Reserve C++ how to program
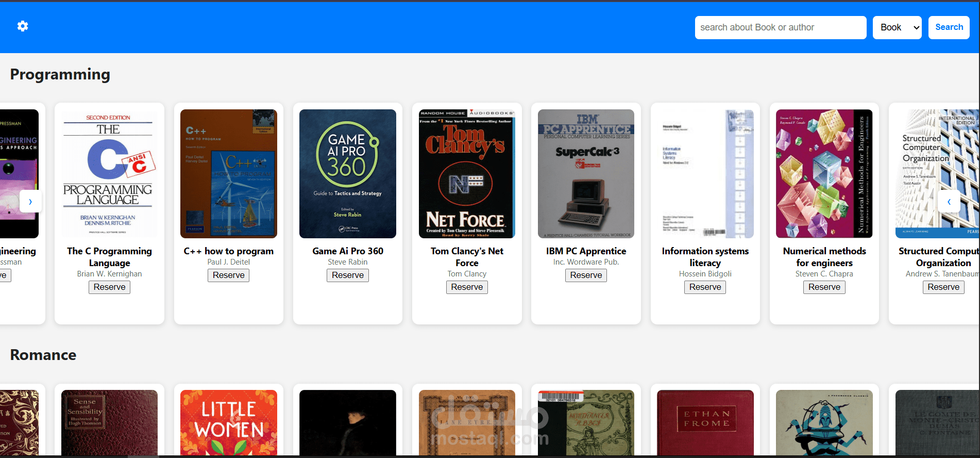This screenshot has width=980, height=458. click(x=229, y=275)
